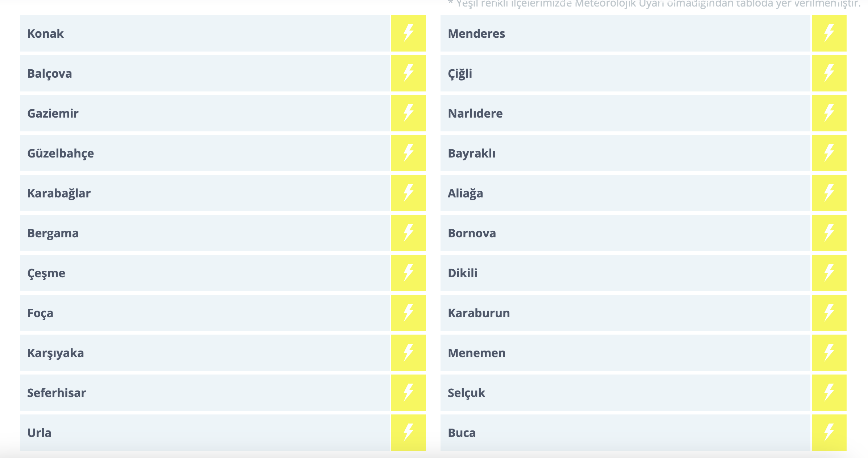Open the Menemen district entry
The image size is (868, 458).
[x=476, y=353]
